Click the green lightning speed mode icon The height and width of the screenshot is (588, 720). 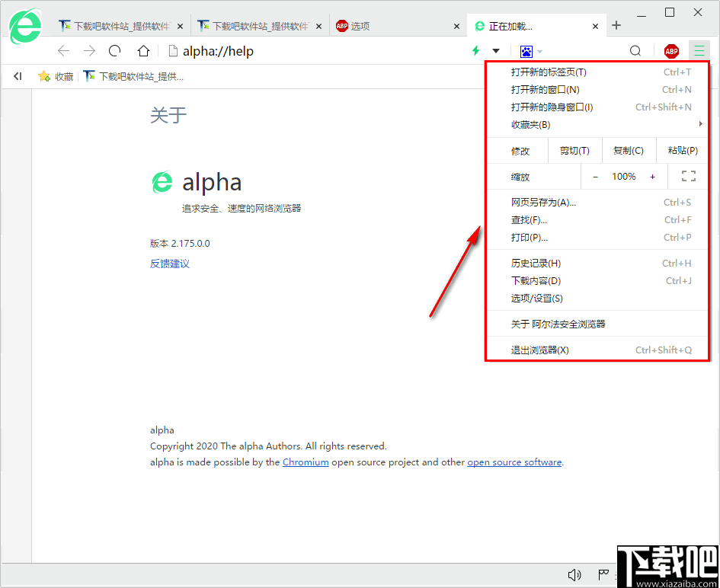[475, 50]
